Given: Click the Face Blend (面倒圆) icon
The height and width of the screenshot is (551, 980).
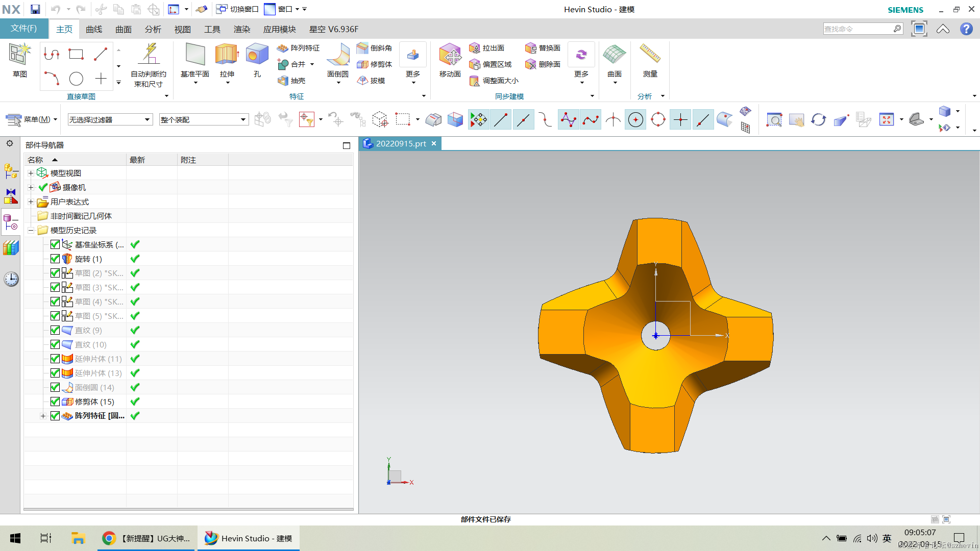Looking at the screenshot, I should [338, 55].
